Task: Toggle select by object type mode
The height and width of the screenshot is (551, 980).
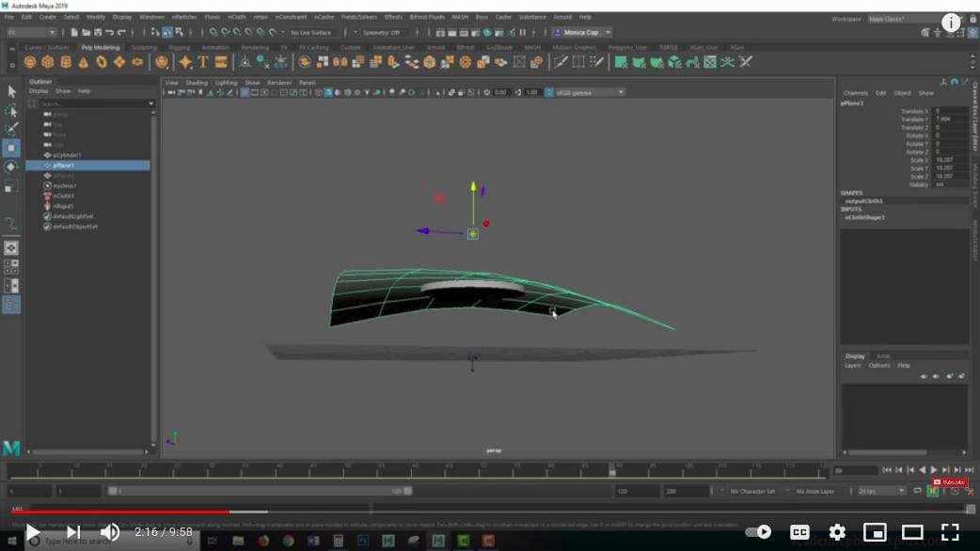Action: (x=167, y=33)
